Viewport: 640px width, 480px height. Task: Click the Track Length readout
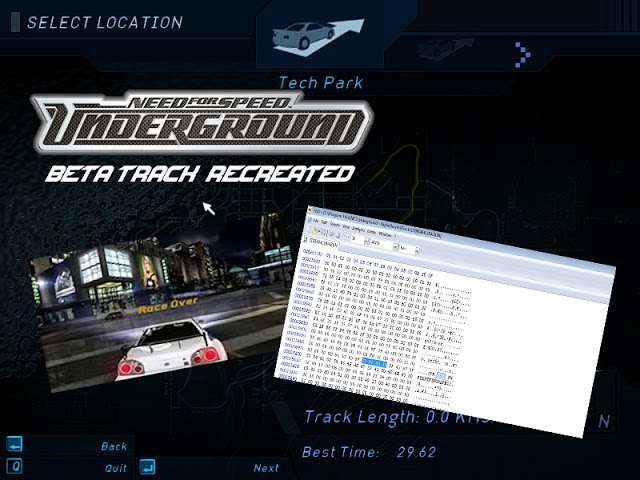[397, 418]
